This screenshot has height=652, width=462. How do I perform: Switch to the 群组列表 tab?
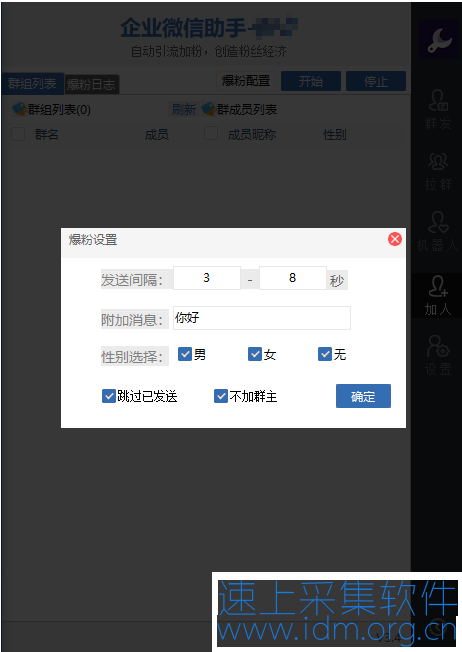pos(32,84)
